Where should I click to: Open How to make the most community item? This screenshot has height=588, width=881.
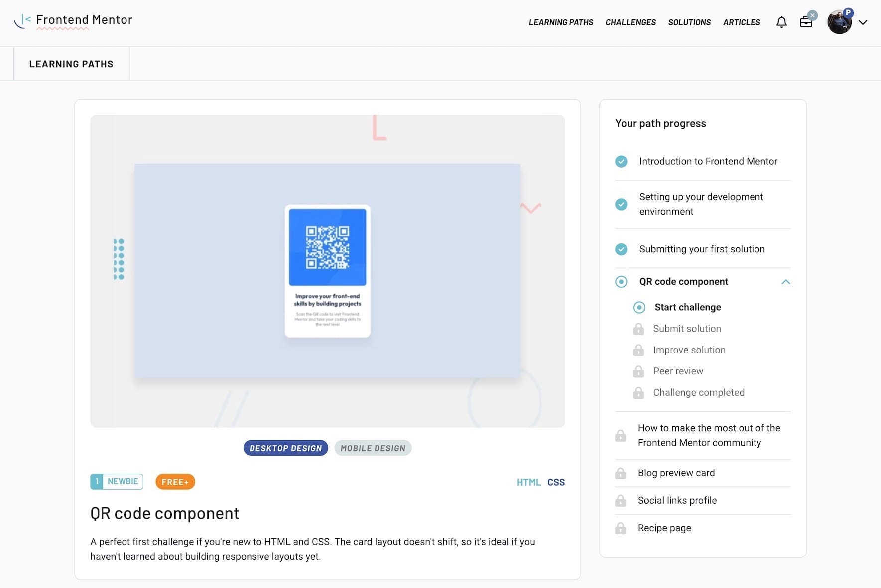(709, 435)
